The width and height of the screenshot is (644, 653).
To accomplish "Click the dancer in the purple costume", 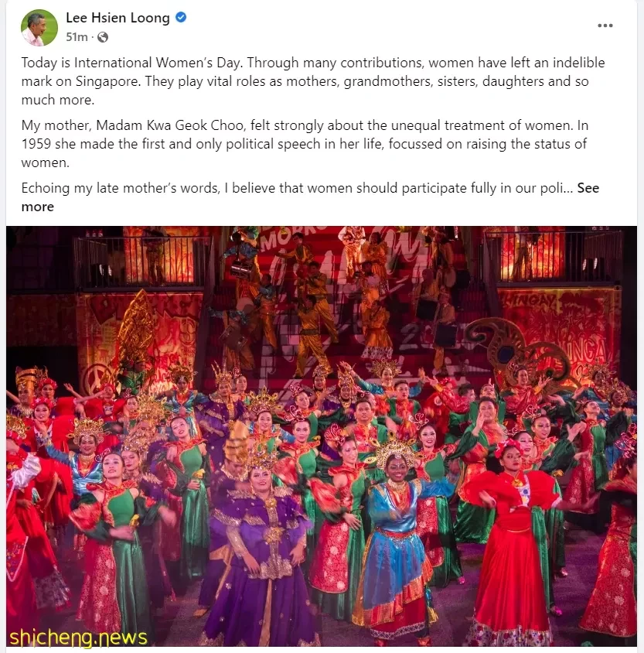I will (x=259, y=554).
